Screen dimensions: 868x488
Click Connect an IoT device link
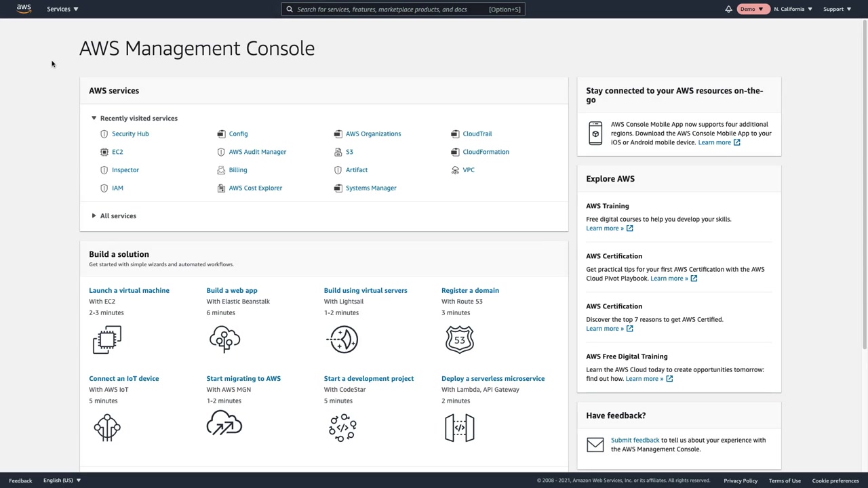coord(124,379)
